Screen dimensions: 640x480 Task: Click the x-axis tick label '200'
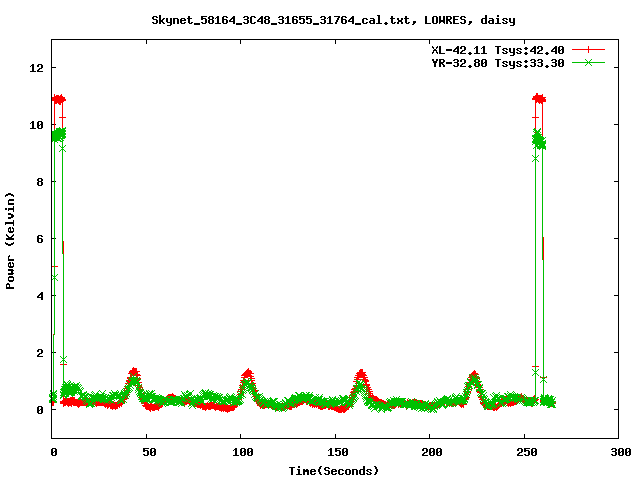coord(432,452)
